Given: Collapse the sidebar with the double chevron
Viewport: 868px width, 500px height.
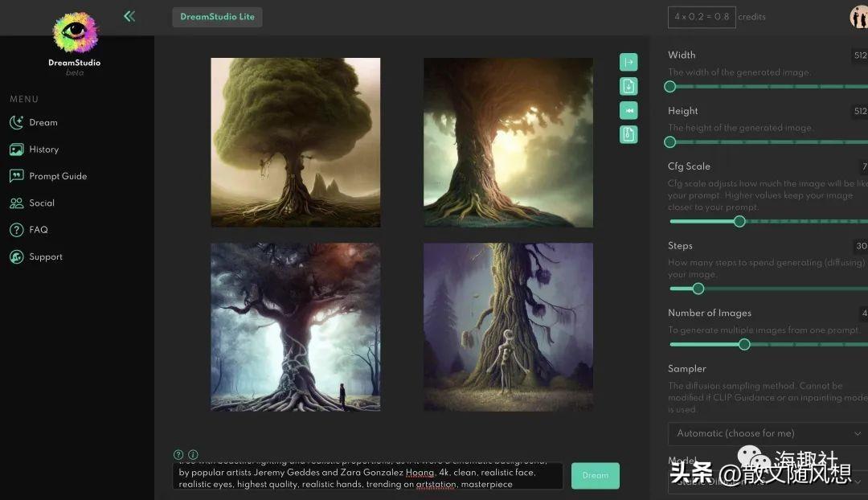Looking at the screenshot, I should 129,16.
